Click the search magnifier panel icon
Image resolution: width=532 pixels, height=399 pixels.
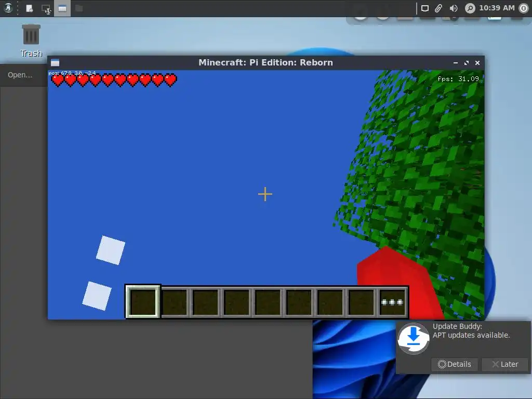[470, 8]
